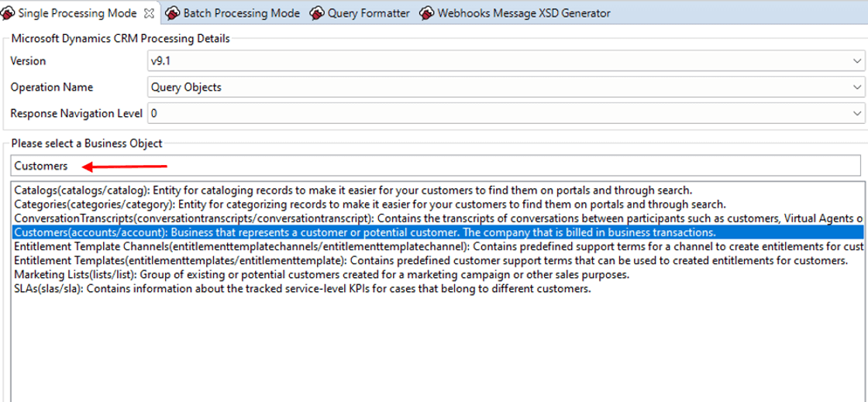Viewport: 868px width, 402px height.
Task: Select the Entitlement Template Channels entry
Action: [x=437, y=246]
